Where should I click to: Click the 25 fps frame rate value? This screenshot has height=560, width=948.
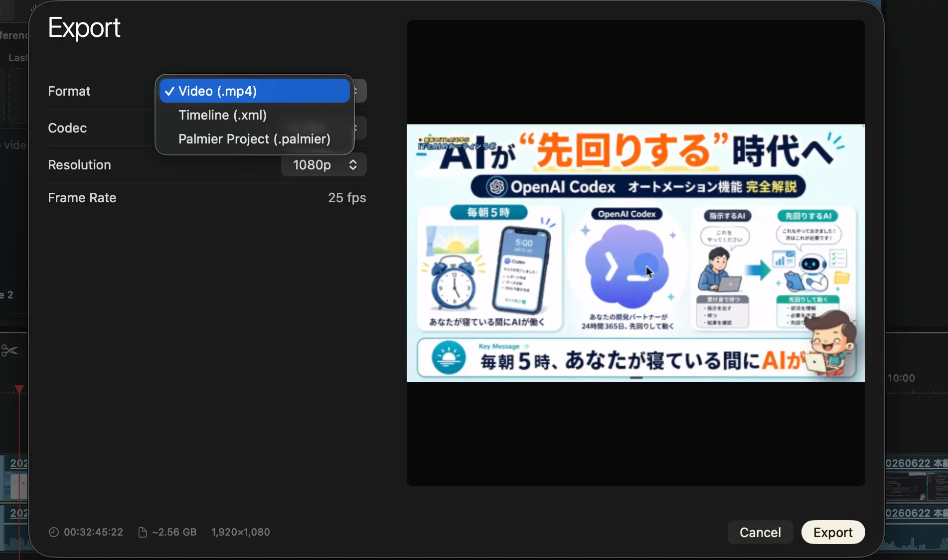click(347, 198)
